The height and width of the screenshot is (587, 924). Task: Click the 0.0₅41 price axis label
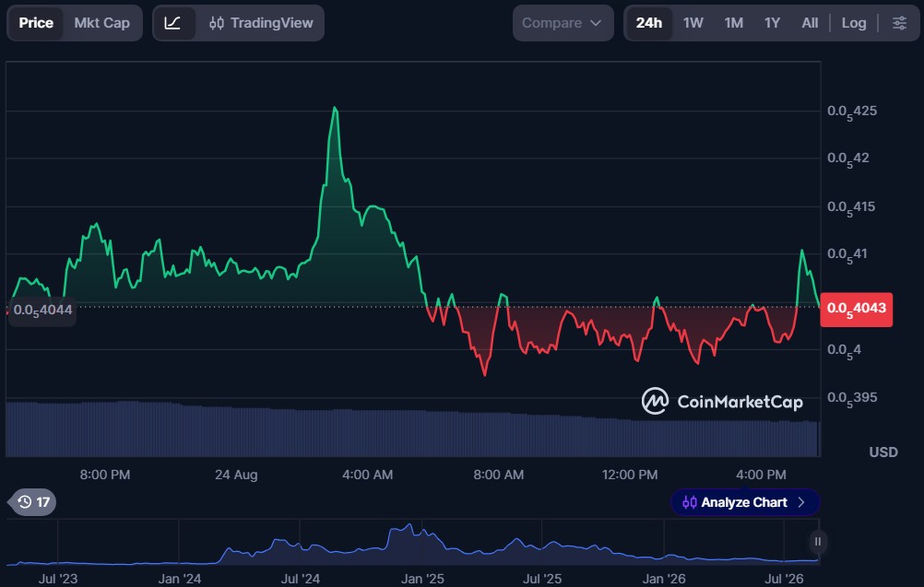pyautogui.click(x=847, y=255)
